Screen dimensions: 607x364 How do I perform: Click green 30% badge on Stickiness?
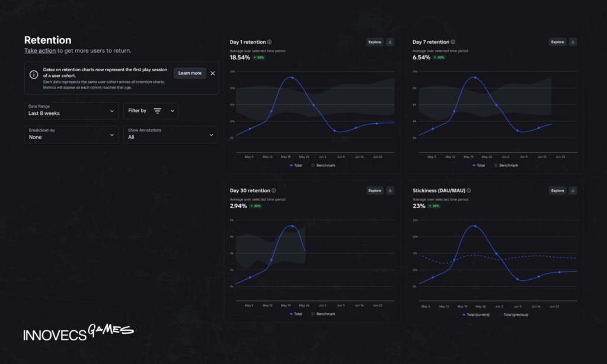435,206
